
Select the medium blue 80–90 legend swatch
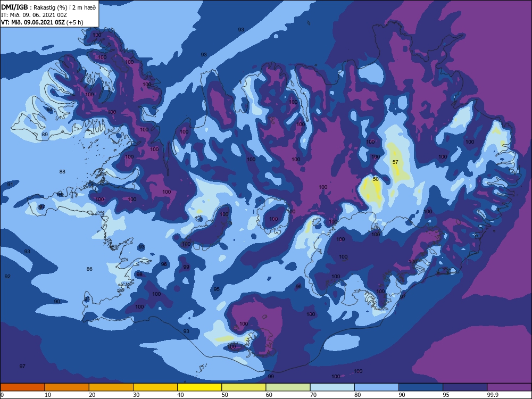377,387
